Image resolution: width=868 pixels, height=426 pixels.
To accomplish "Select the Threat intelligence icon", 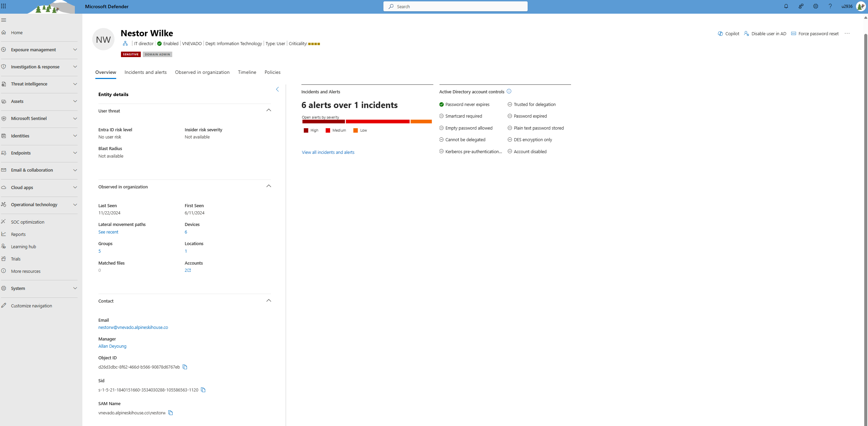I will [x=5, y=84].
